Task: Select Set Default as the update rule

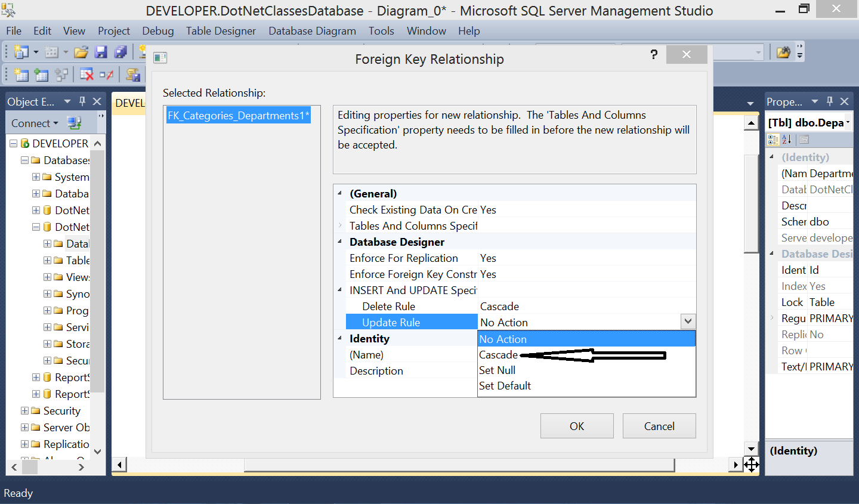Action: [504, 385]
